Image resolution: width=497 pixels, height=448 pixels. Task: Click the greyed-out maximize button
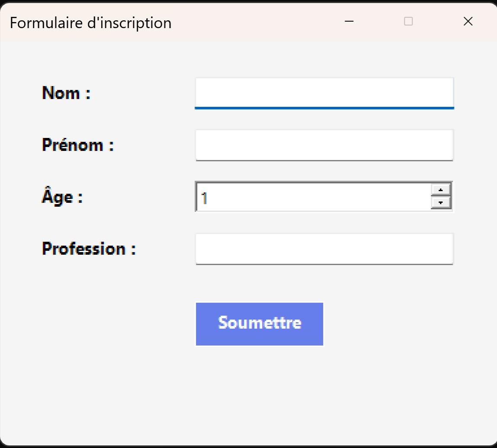point(408,21)
